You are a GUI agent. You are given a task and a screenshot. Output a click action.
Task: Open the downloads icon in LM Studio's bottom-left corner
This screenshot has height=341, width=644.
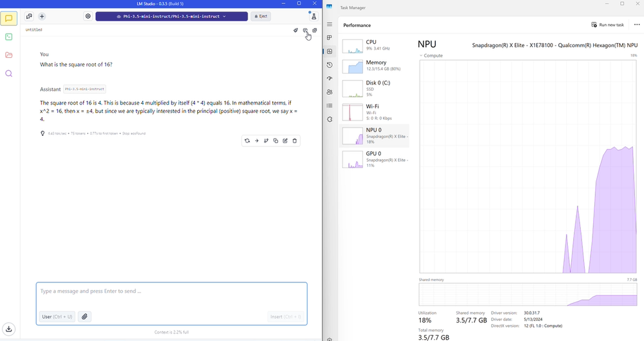(x=8, y=329)
